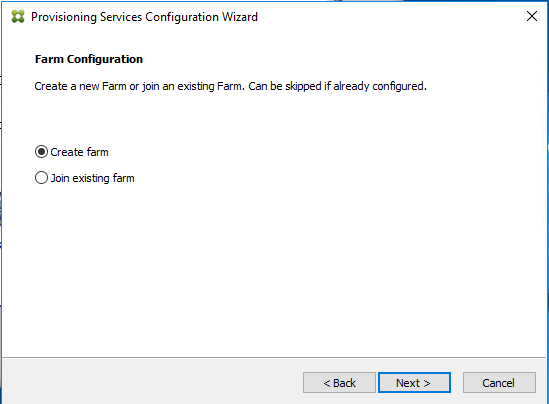The image size is (549, 404).
Task: Click the empty white area below the options
Action: point(273,270)
